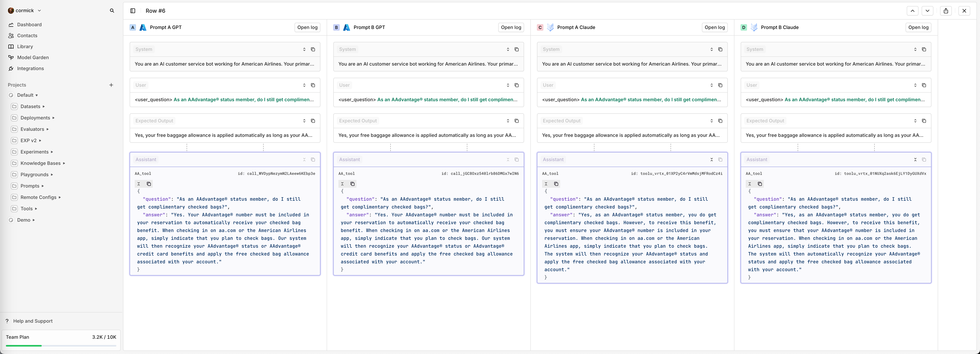The image size is (980, 354).
Task: Open the Library page
Action: [x=25, y=47]
